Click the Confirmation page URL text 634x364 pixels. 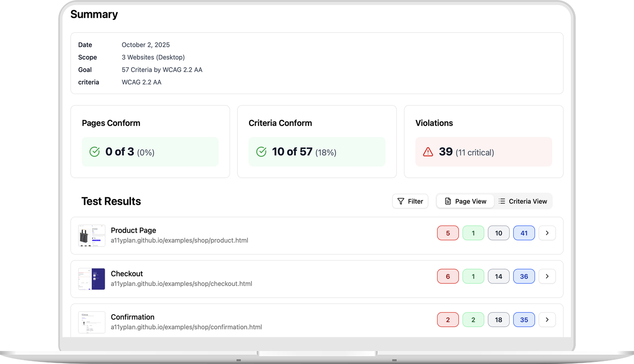[186, 327]
